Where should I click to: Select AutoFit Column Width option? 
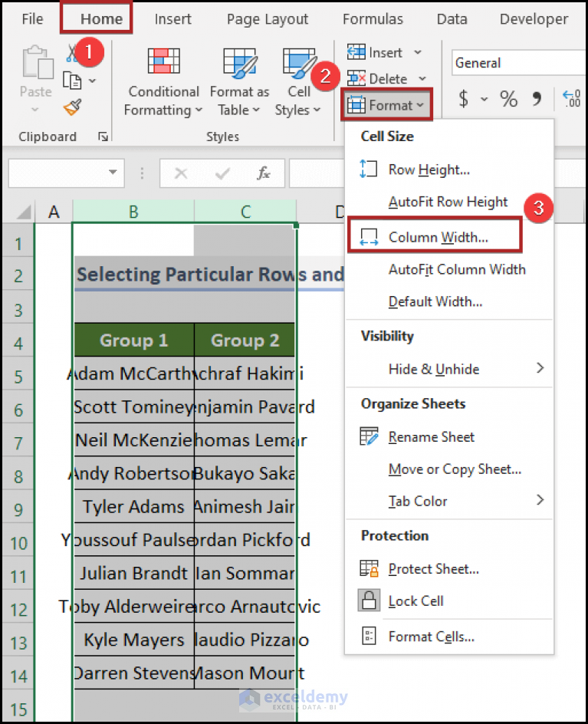(x=457, y=269)
